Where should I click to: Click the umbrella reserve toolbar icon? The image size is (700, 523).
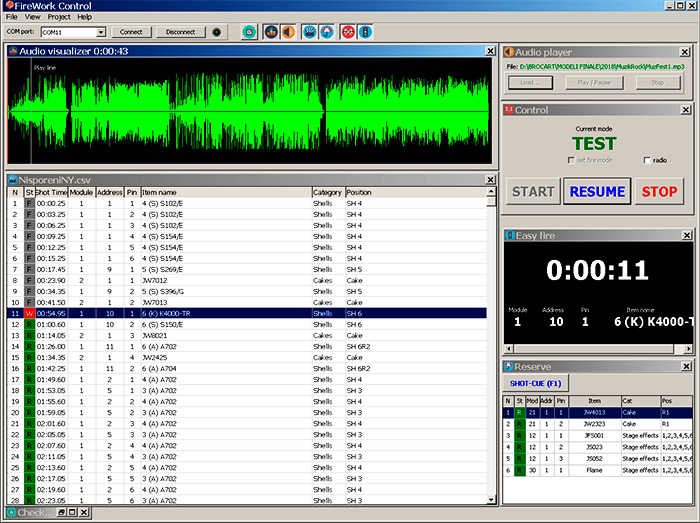tap(327, 32)
